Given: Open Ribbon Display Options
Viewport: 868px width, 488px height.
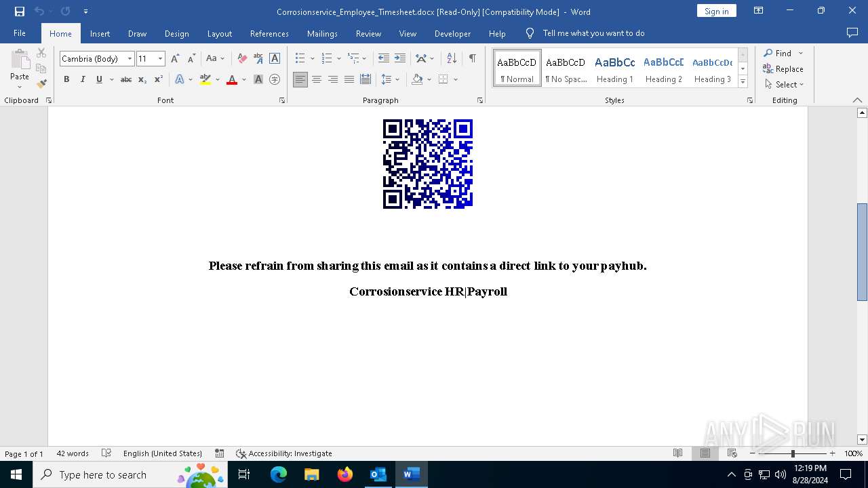Looking at the screenshot, I should (759, 11).
